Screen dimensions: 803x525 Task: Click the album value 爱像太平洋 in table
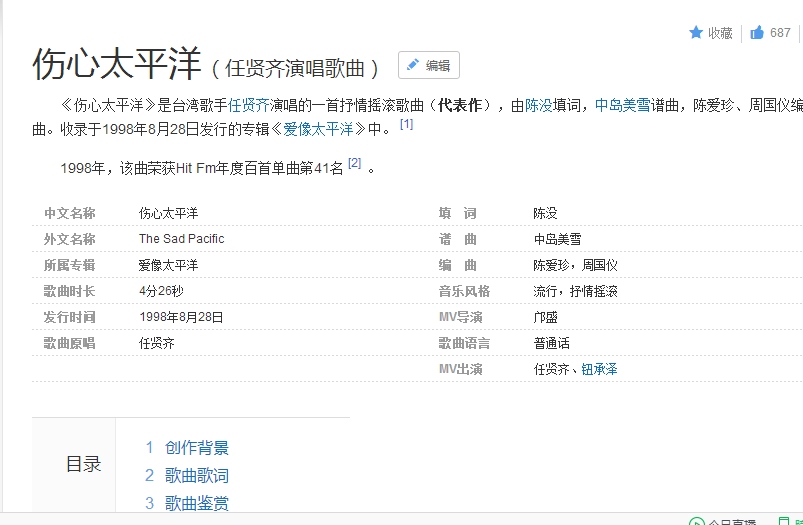pos(168,265)
